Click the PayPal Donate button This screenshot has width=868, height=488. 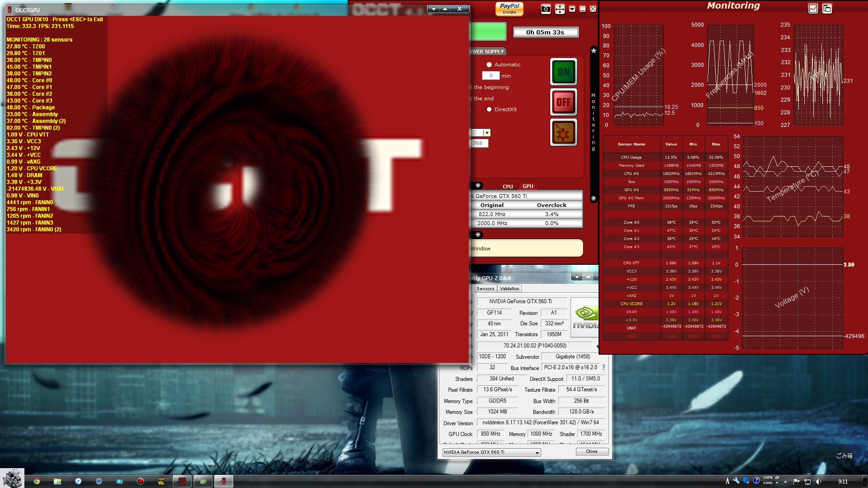pyautogui.click(x=509, y=9)
